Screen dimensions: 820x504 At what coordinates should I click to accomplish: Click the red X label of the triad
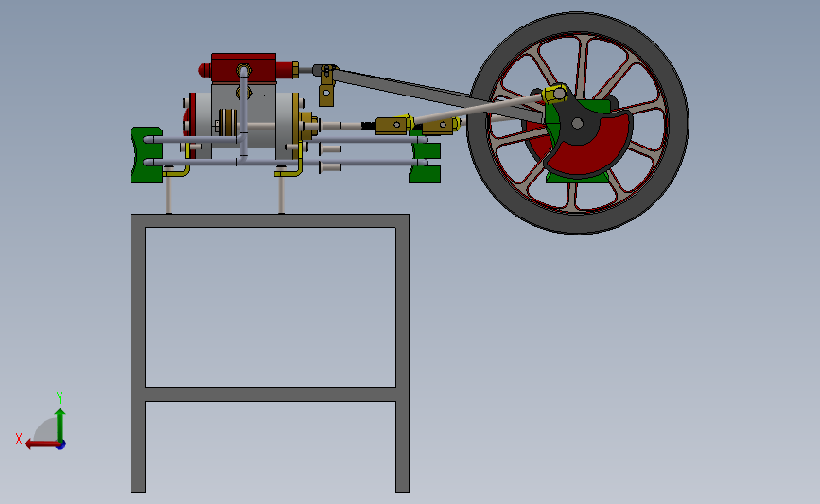[19, 439]
